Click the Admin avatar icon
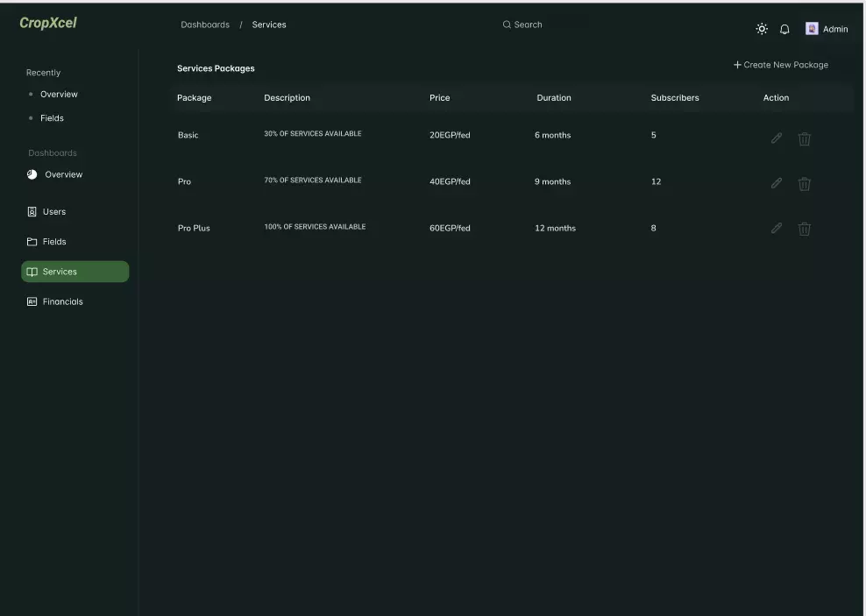Image resolution: width=866 pixels, height=616 pixels. (812, 29)
